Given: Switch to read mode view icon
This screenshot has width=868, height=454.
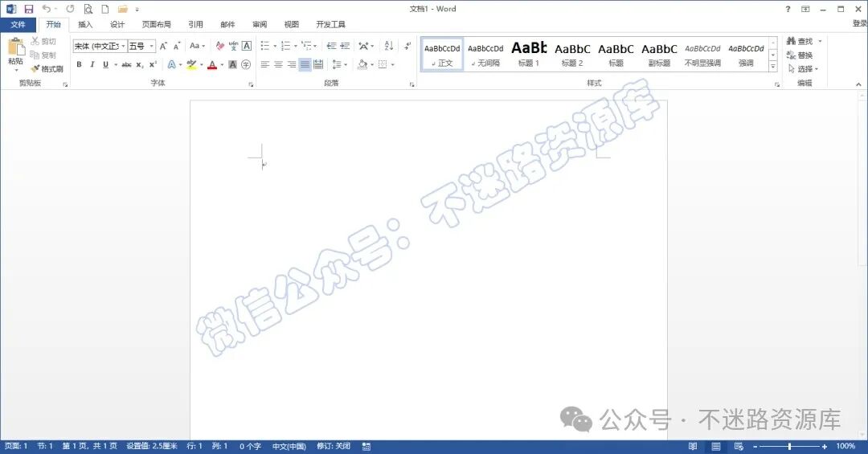Looking at the screenshot, I should 693,446.
